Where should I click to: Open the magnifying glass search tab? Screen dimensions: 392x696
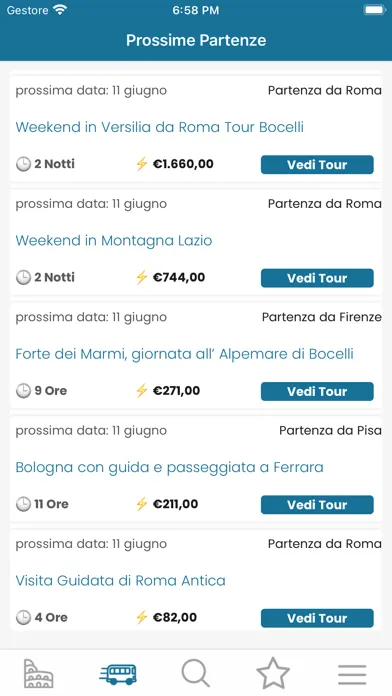[195, 673]
